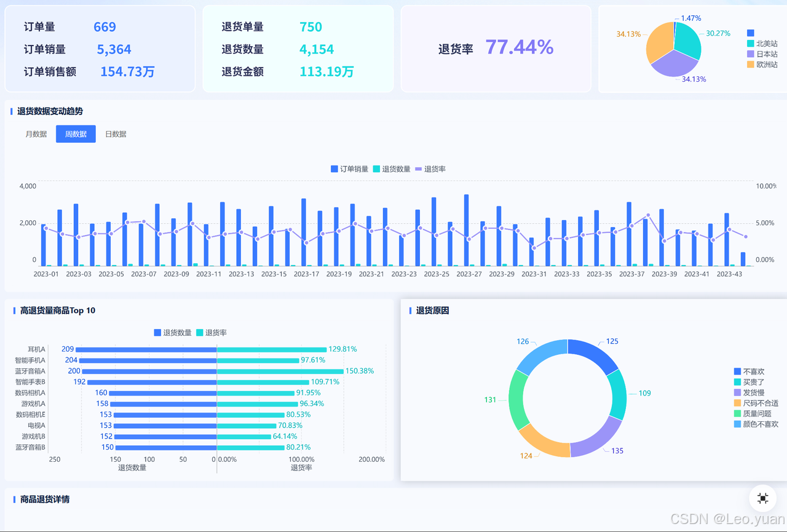Click the 64.14% return rate value
787x532 pixels.
click(285, 437)
